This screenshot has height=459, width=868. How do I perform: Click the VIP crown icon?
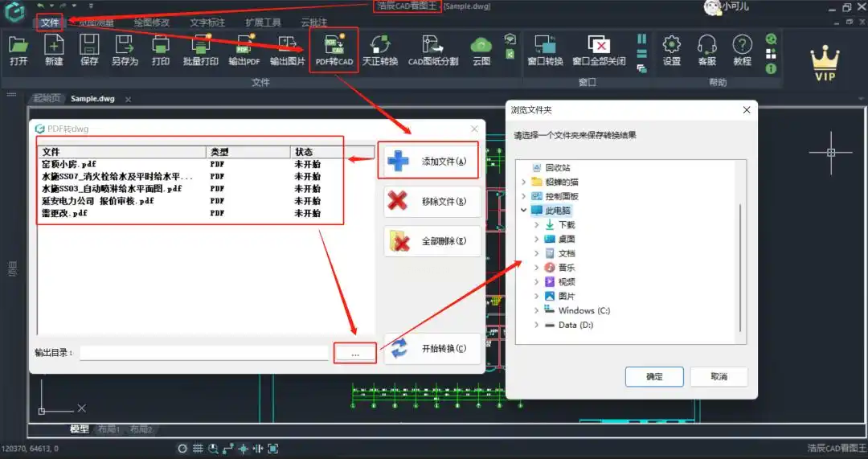825,64
